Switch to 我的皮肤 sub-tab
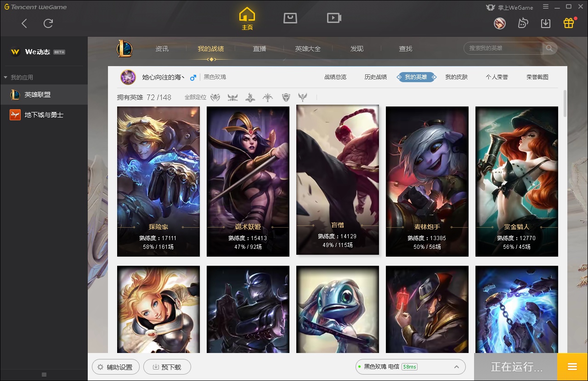Image resolution: width=588 pixels, height=381 pixels. click(x=457, y=77)
